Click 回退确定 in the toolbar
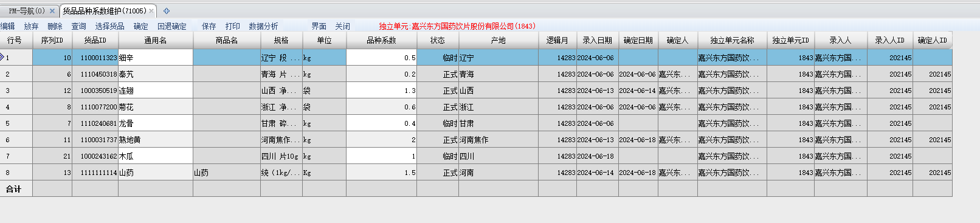 coord(172,26)
